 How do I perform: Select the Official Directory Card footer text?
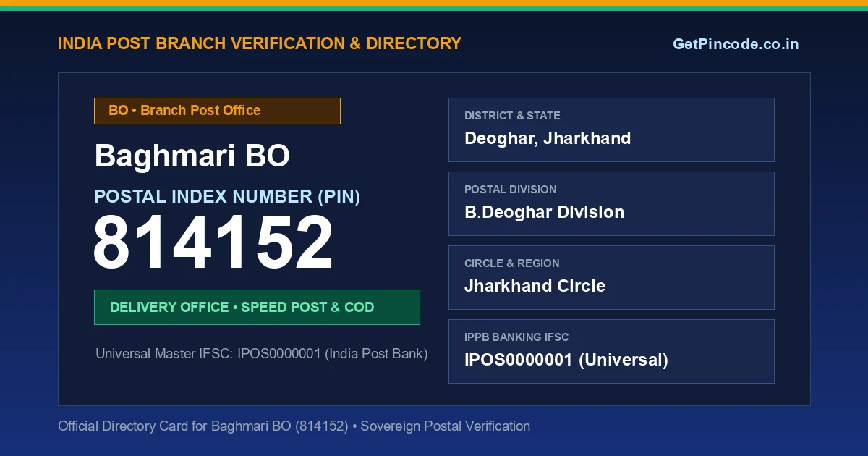point(294,426)
